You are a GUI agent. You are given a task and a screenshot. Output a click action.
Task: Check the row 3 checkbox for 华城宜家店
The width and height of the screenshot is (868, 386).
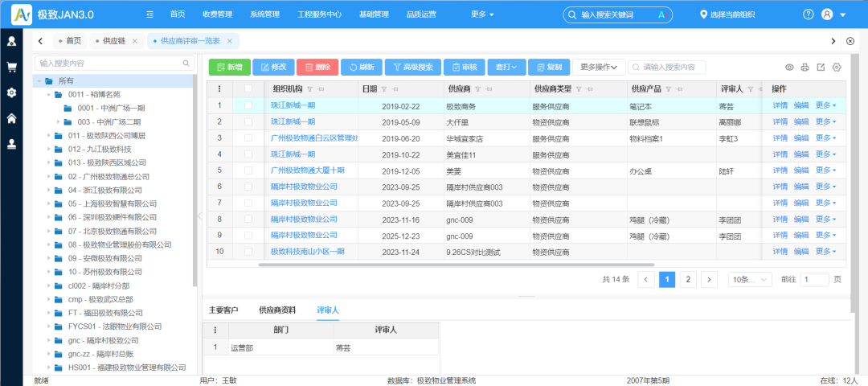(248, 138)
